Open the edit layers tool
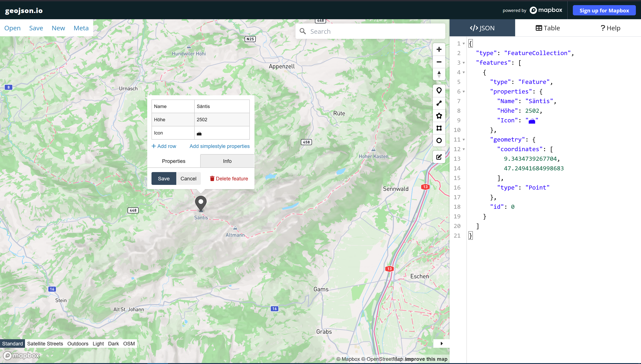Viewport: 641px width, 364px height. [439, 157]
